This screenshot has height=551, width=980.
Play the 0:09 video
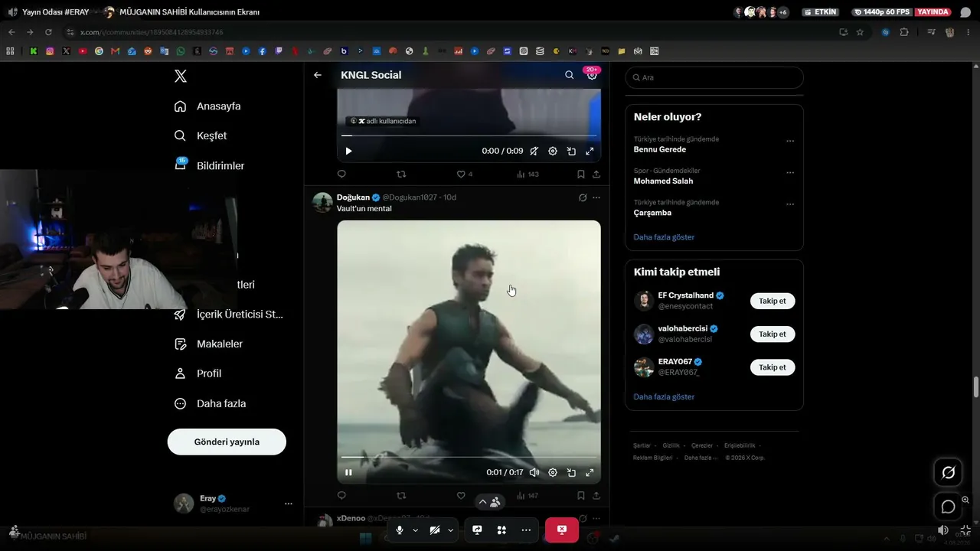348,152
